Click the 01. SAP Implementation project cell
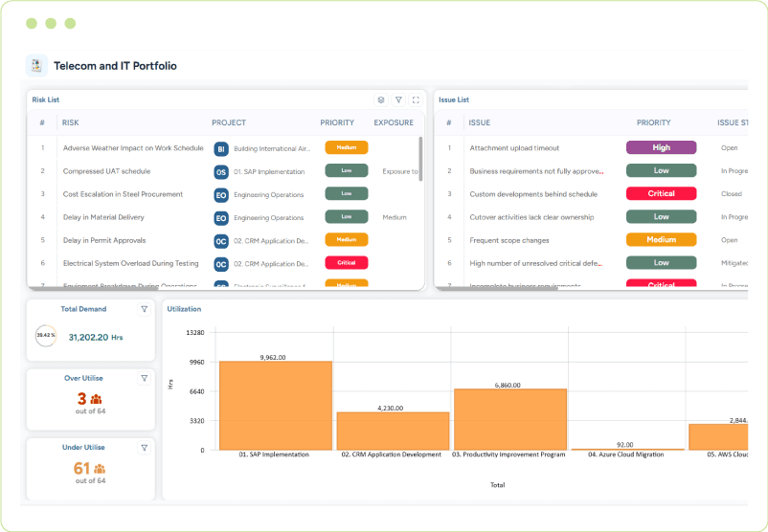Image resolution: width=768 pixels, height=532 pixels. click(269, 172)
